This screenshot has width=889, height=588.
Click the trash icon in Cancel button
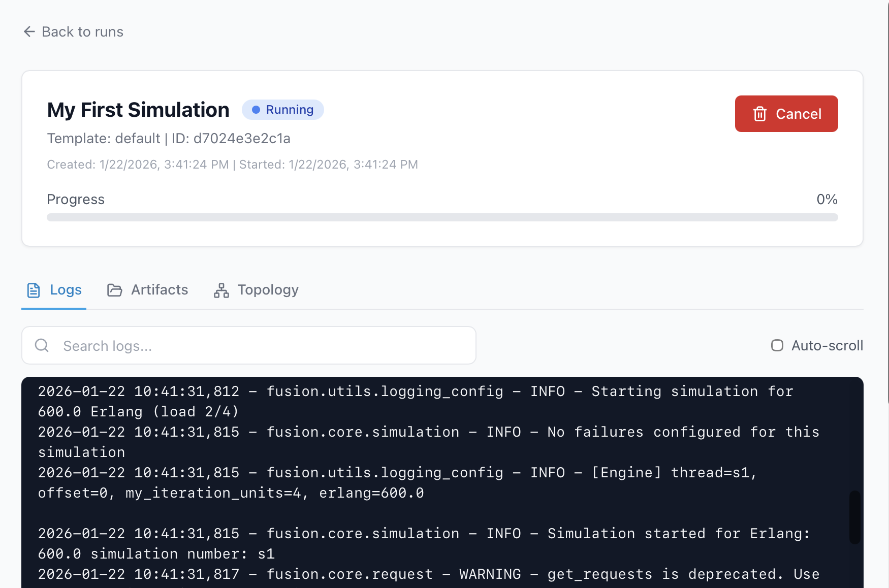[759, 114]
